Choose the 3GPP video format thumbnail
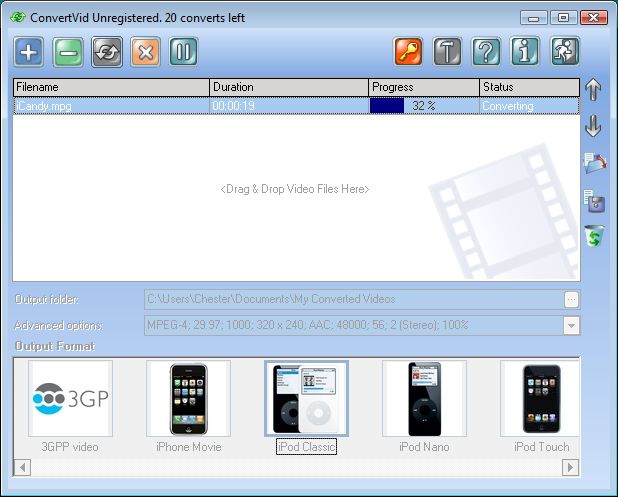This screenshot has height=497, width=618. [x=71, y=399]
